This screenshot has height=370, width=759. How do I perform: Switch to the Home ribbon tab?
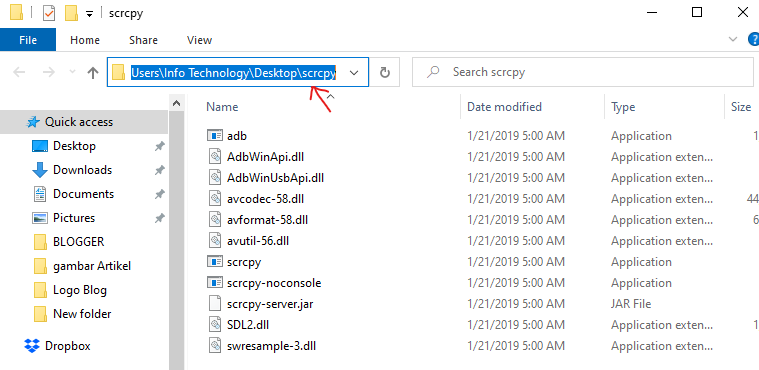tap(85, 40)
